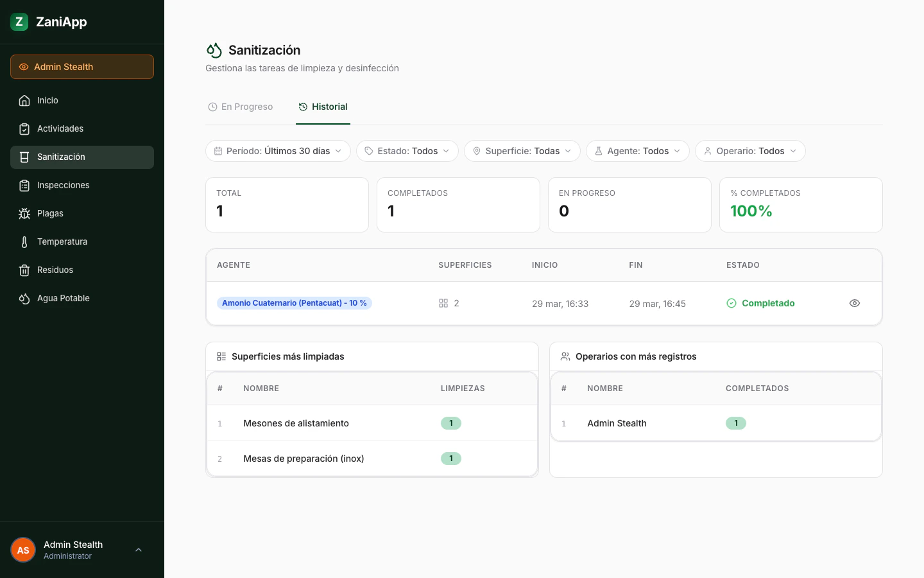Click the Agua Potable droplets icon
The image size is (924, 578).
point(24,298)
